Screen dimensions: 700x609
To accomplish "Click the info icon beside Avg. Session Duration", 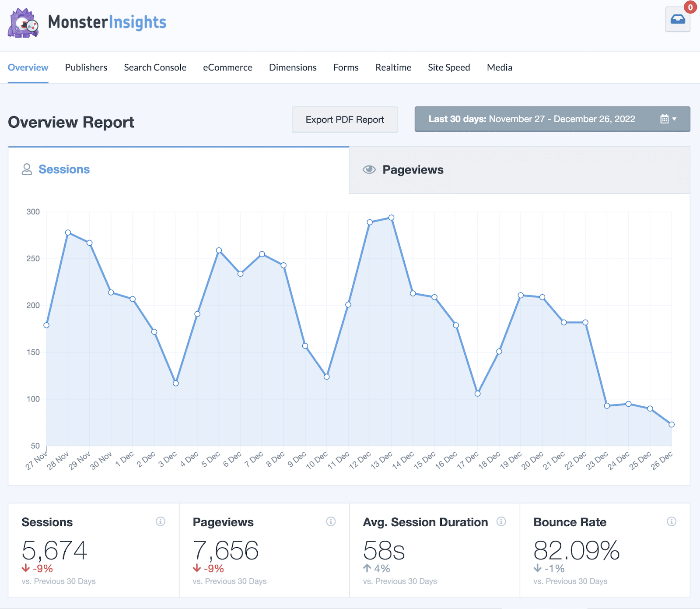I will pyautogui.click(x=501, y=521).
